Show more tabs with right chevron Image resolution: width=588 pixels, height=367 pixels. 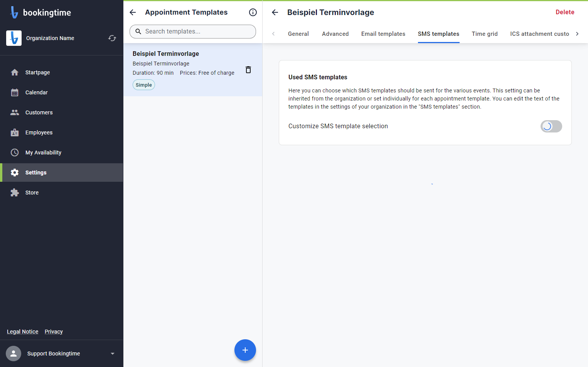pyautogui.click(x=577, y=34)
